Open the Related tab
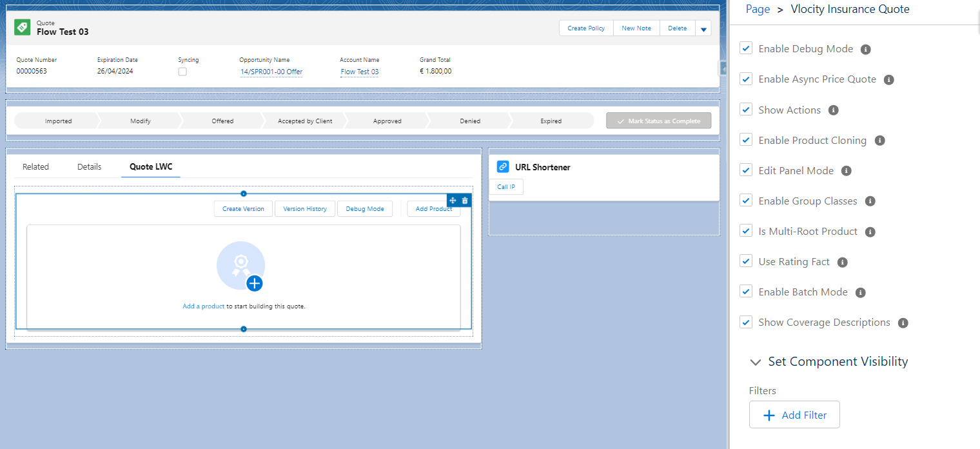The image size is (980, 449). click(35, 166)
